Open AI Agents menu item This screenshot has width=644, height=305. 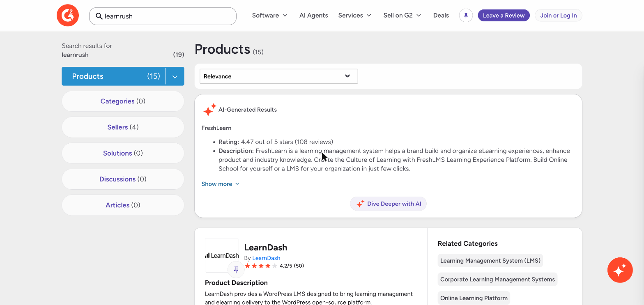[x=314, y=16]
